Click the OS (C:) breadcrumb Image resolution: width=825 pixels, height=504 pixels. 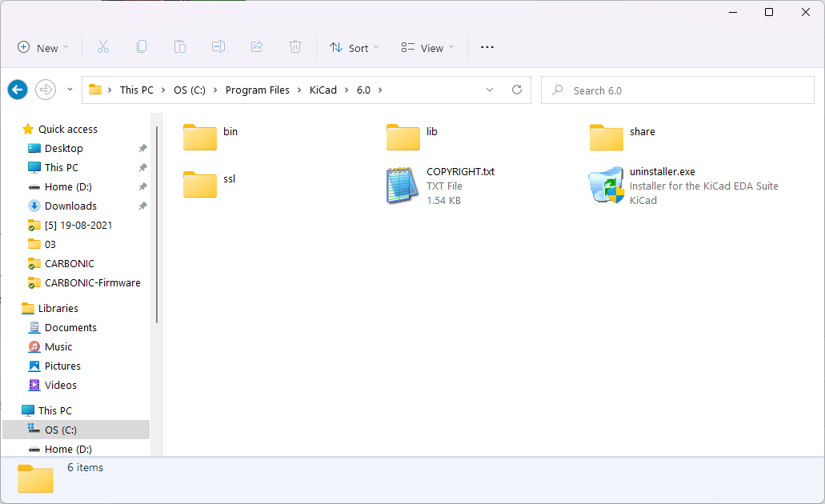(x=190, y=90)
